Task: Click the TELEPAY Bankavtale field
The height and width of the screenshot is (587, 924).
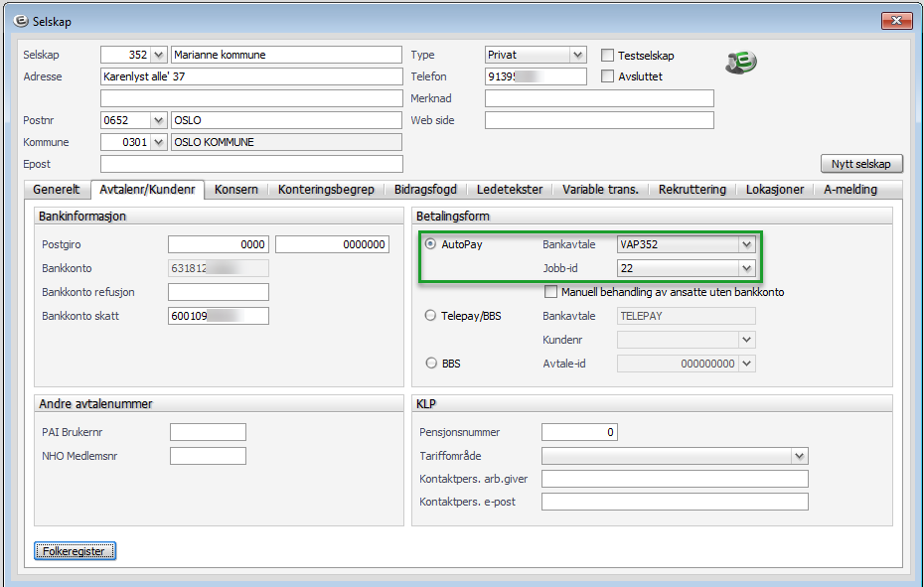Action: [x=687, y=316]
